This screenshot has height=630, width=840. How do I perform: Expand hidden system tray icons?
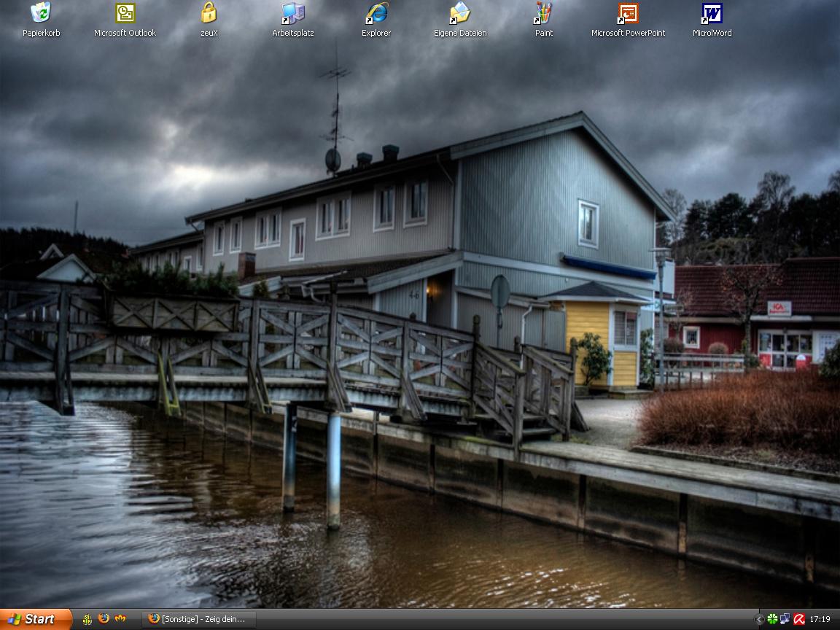759,619
